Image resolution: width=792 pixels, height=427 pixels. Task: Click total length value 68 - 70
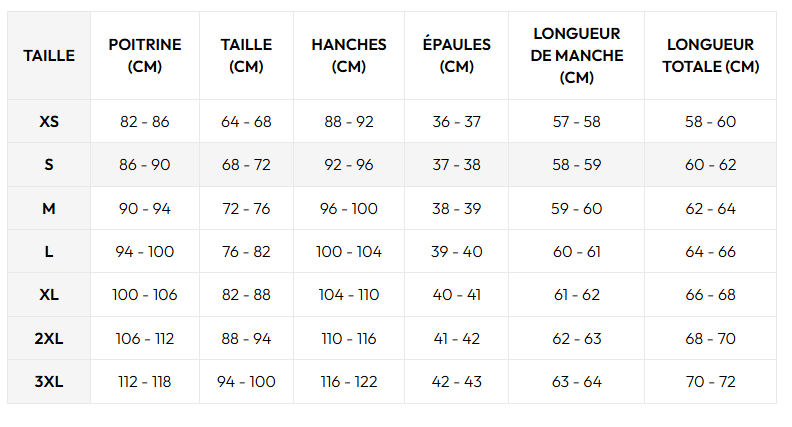710,339
